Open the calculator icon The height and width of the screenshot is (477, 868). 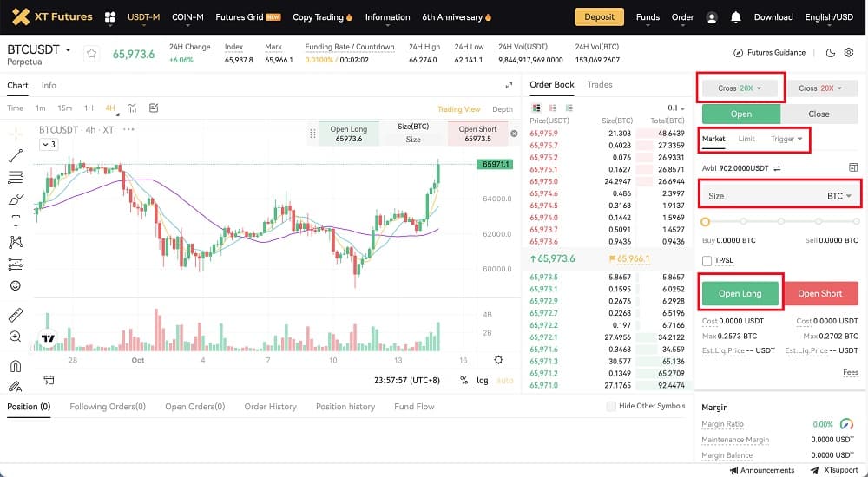853,167
